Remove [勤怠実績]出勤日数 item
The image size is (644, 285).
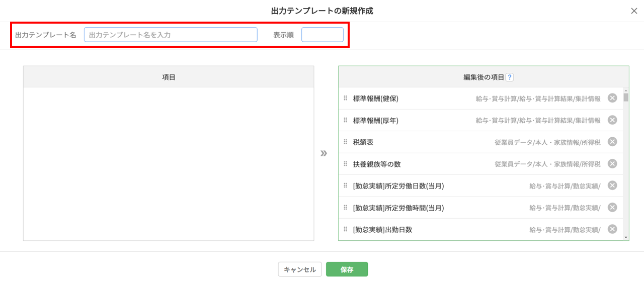click(612, 229)
